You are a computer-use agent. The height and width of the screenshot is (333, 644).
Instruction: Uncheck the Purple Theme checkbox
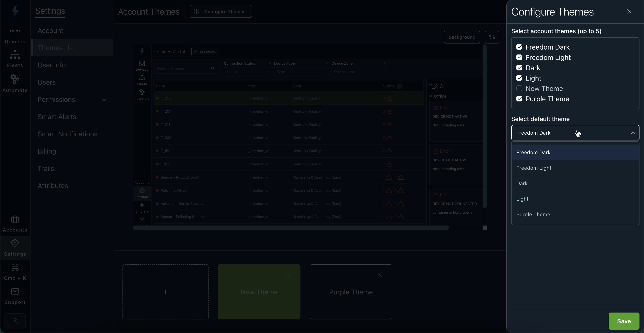(519, 99)
